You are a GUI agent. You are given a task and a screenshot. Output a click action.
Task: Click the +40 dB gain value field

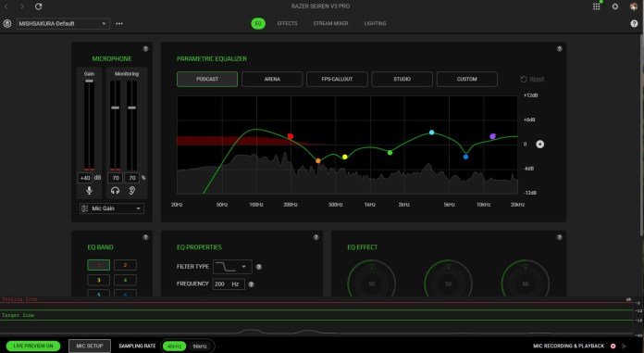click(x=85, y=178)
